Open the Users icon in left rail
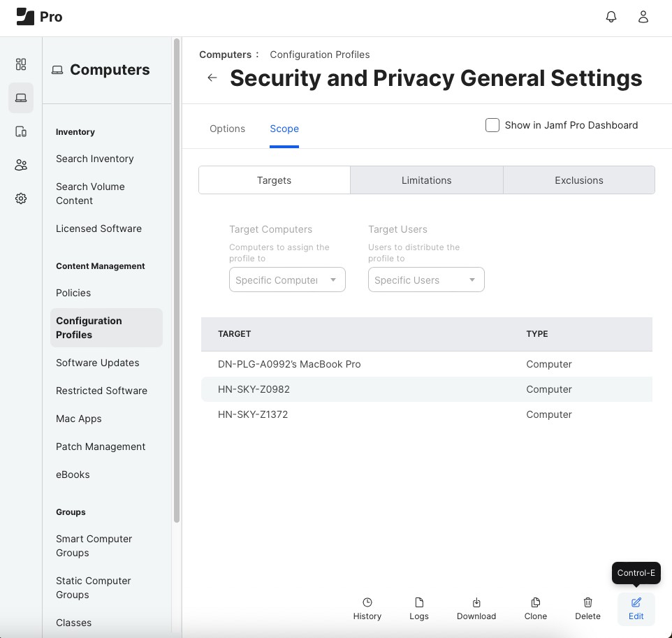 (21, 165)
